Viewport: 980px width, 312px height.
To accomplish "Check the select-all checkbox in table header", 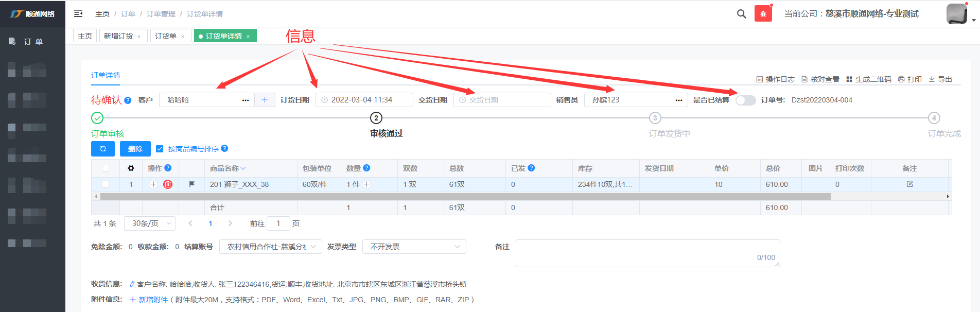I will tap(106, 168).
